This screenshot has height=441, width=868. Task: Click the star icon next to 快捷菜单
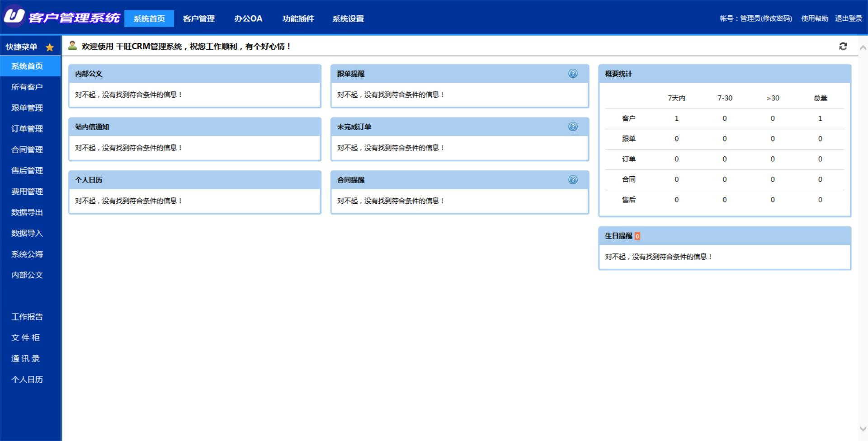[50, 47]
